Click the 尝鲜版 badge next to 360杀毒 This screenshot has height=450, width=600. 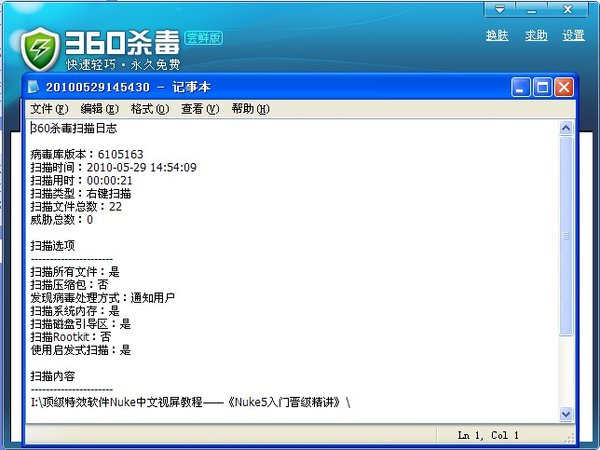pyautogui.click(x=204, y=38)
